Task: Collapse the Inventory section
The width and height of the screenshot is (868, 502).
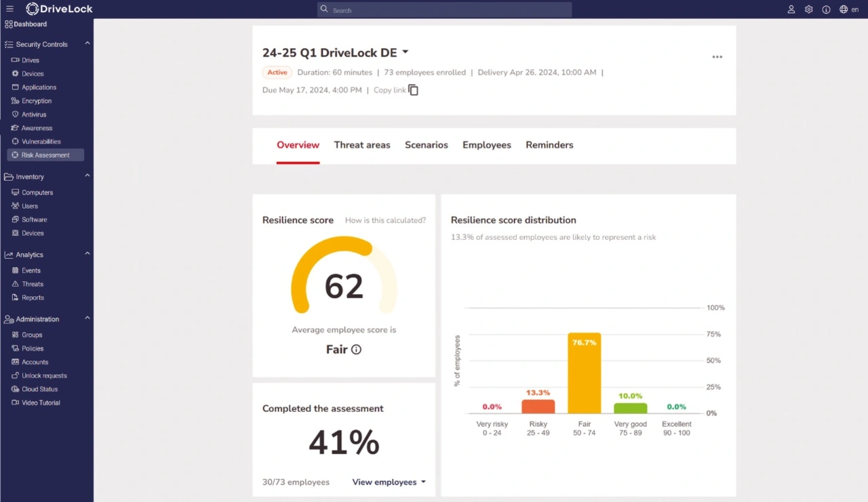Action: 87,176
